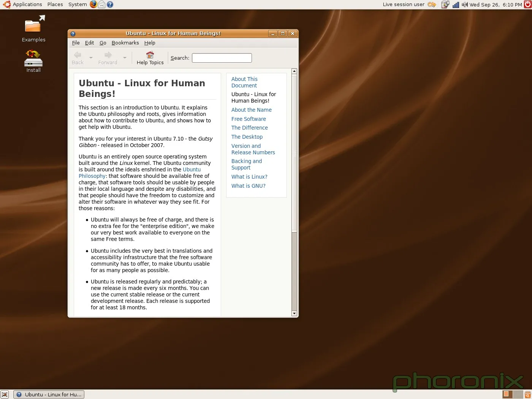Follow the What is Linux? link

tap(249, 177)
